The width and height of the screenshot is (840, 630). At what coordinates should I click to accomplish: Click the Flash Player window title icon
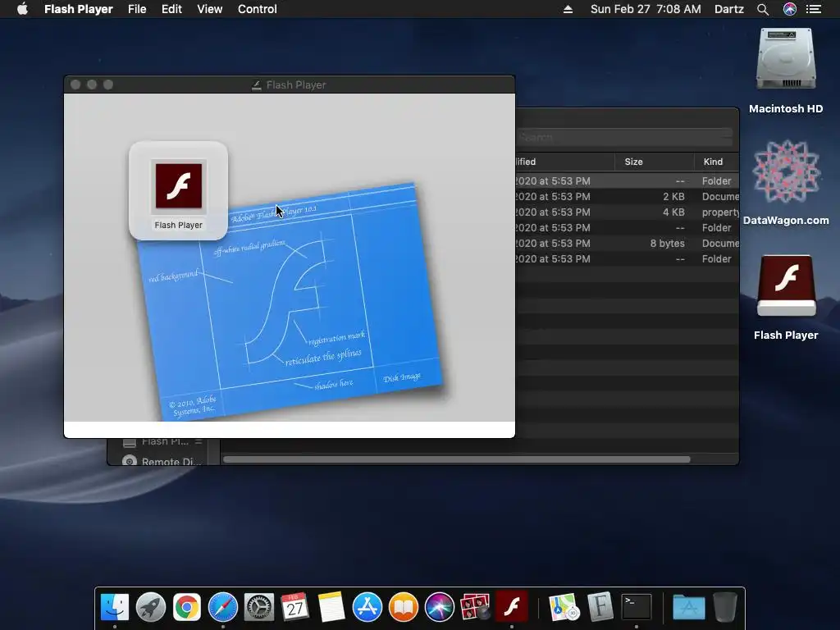[x=257, y=84]
